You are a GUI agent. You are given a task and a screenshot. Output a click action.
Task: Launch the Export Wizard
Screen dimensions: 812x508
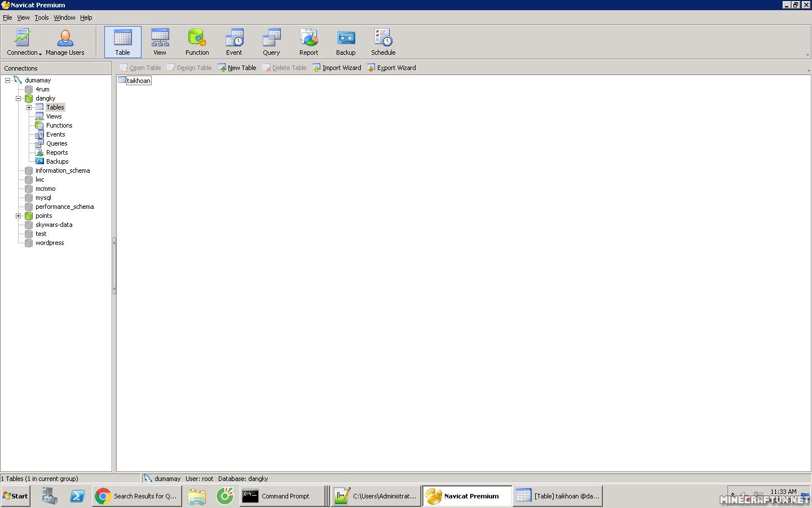pyautogui.click(x=391, y=68)
